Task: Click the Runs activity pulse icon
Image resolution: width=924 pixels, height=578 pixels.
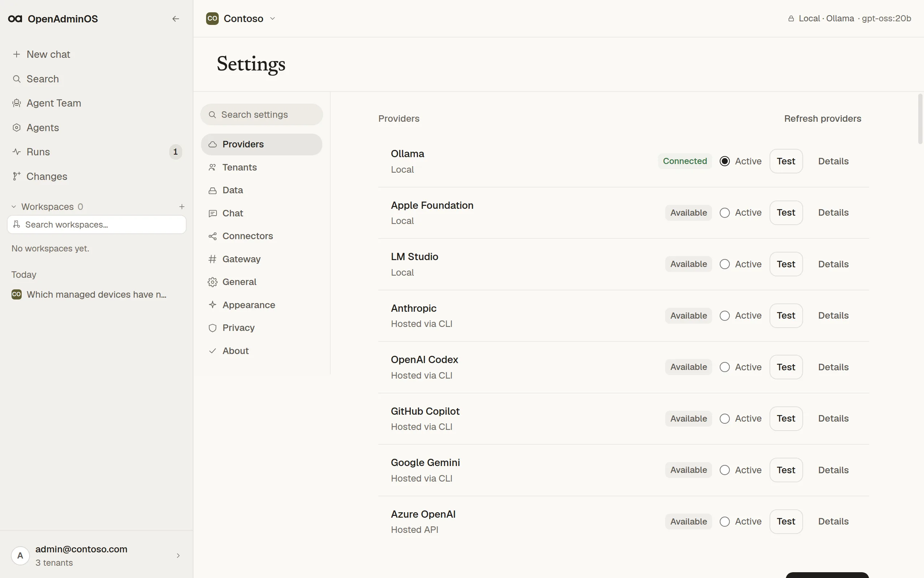Action: coord(16,152)
